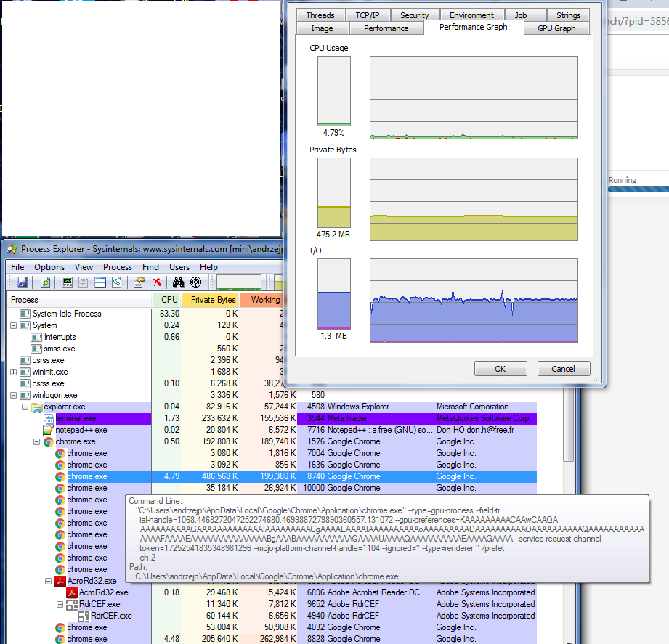The width and height of the screenshot is (669, 644).
Task: Collapse the explorer.exe tree node
Action: (x=25, y=407)
